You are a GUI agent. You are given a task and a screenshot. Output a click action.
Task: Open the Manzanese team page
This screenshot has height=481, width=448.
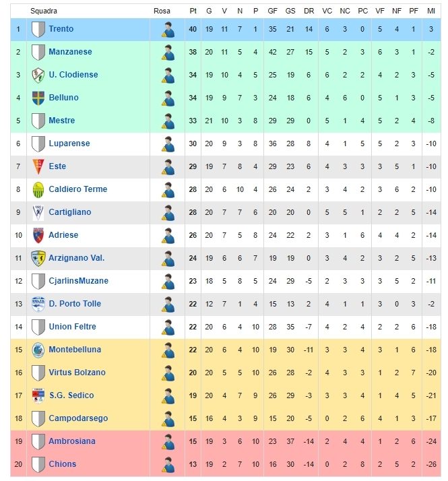pos(70,51)
